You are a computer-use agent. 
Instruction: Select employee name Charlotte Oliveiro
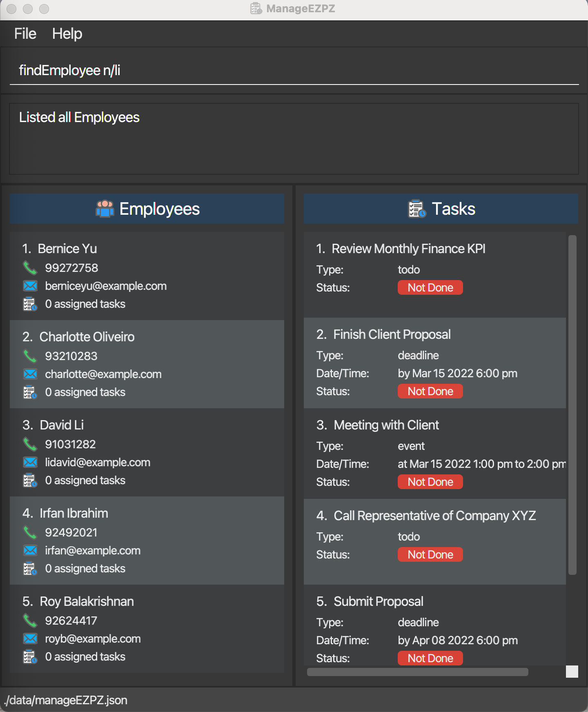(87, 337)
